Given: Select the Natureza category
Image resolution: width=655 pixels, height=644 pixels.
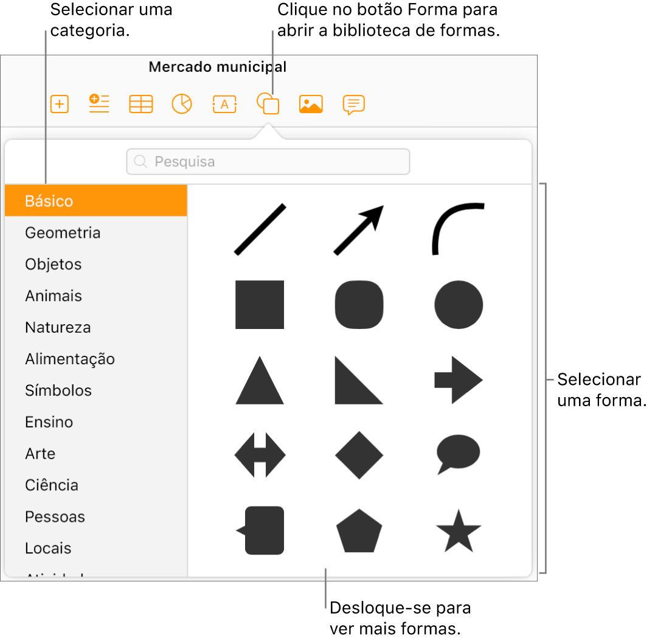Looking at the screenshot, I should click(x=95, y=327).
